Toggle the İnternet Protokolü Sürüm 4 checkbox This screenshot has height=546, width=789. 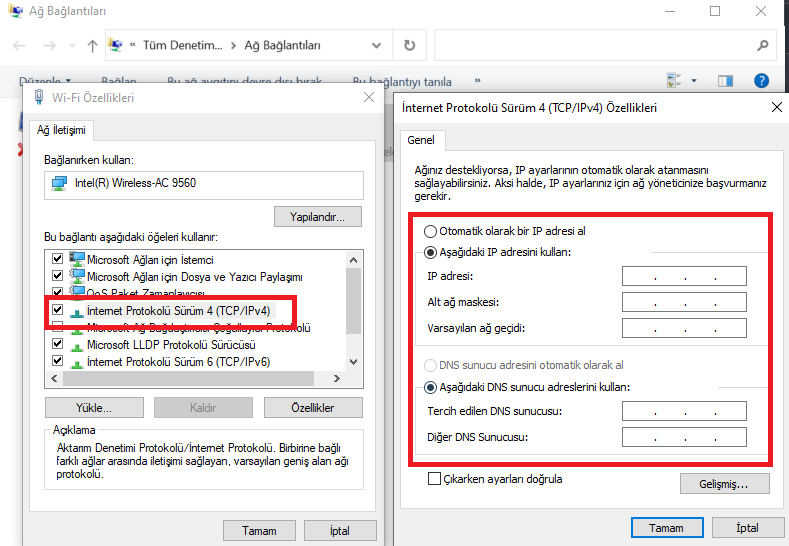(57, 309)
